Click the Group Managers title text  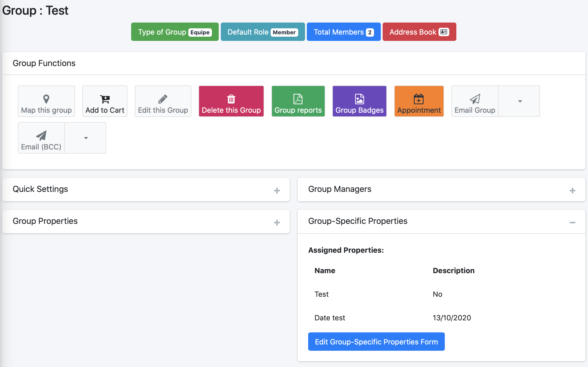pos(340,189)
